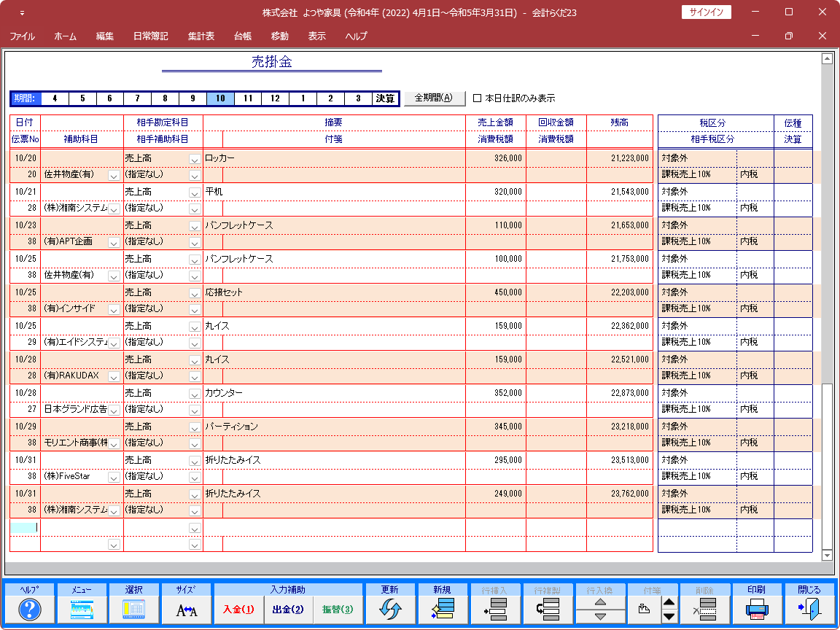Click the empty date input field
Image resolution: width=840 pixels, height=630 pixels.
26,527
